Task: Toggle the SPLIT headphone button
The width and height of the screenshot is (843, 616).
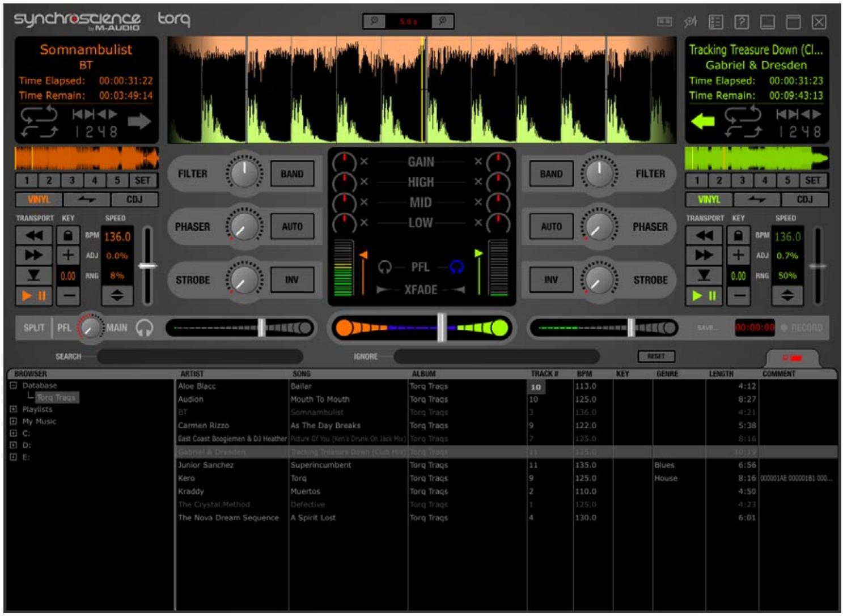Action: point(33,328)
